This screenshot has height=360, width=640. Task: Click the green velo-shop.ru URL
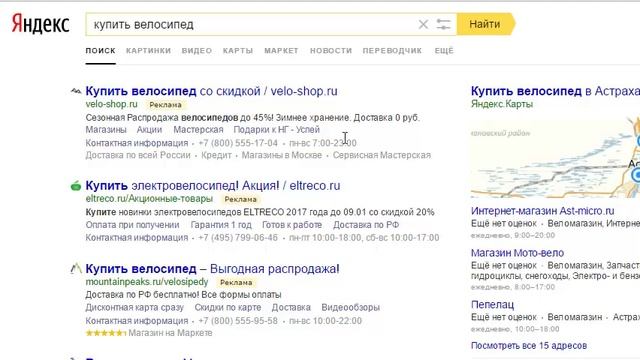pyautogui.click(x=111, y=104)
